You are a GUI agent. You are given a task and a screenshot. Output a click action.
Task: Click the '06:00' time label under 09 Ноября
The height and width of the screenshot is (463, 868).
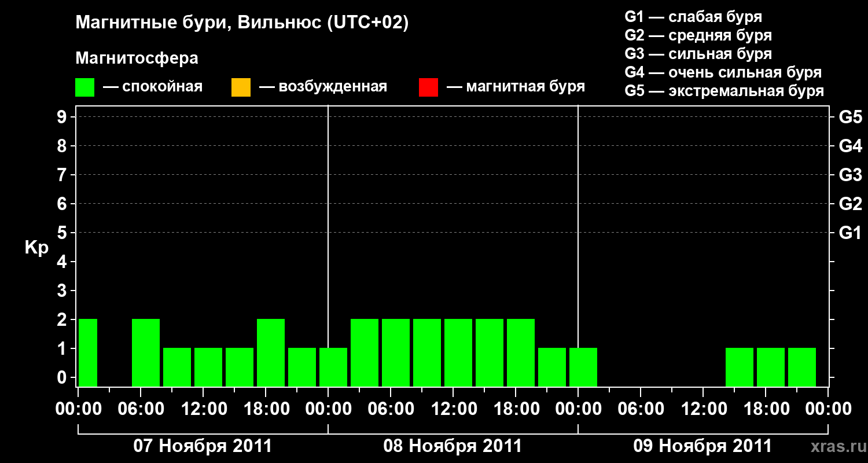click(x=641, y=409)
